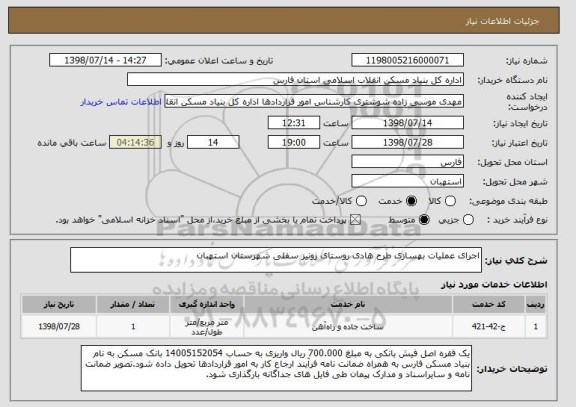Click the نوع فرآیند خرید label
This screenshot has height=407, width=576.
click(517, 220)
